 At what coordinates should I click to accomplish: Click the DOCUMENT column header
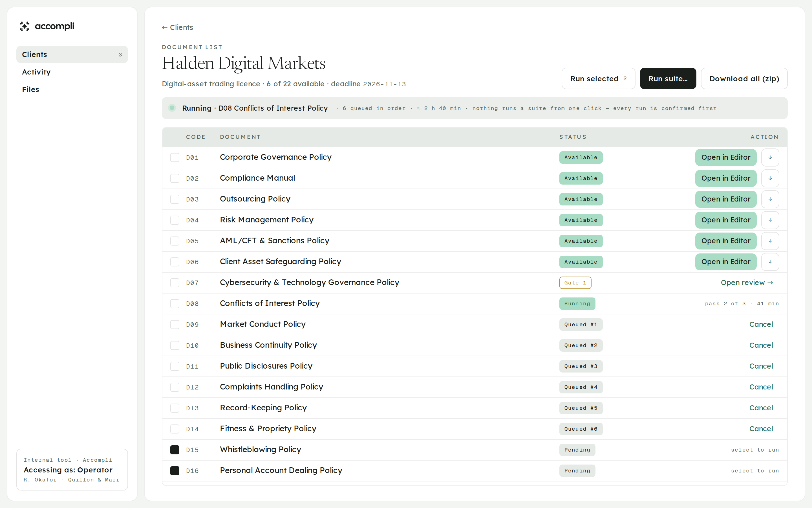pyautogui.click(x=240, y=137)
